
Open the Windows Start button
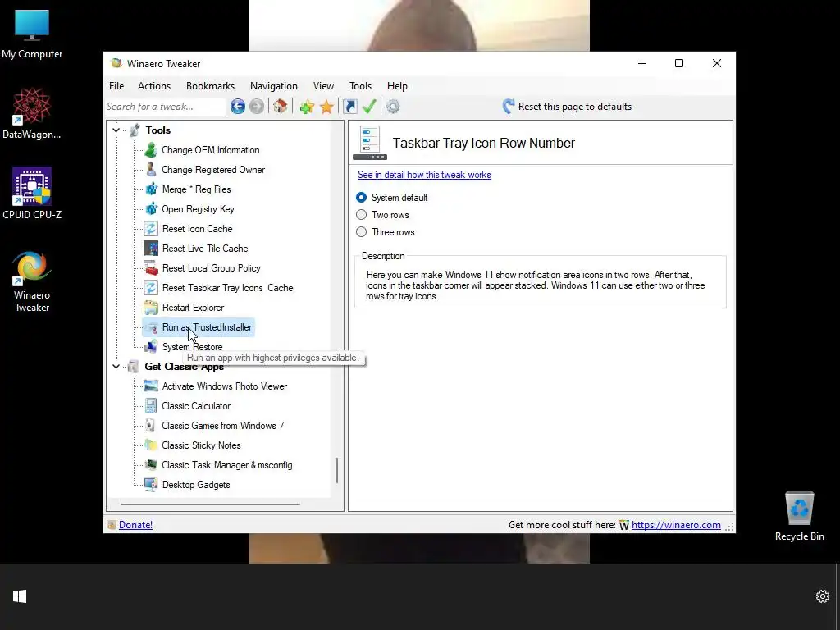pos(20,596)
